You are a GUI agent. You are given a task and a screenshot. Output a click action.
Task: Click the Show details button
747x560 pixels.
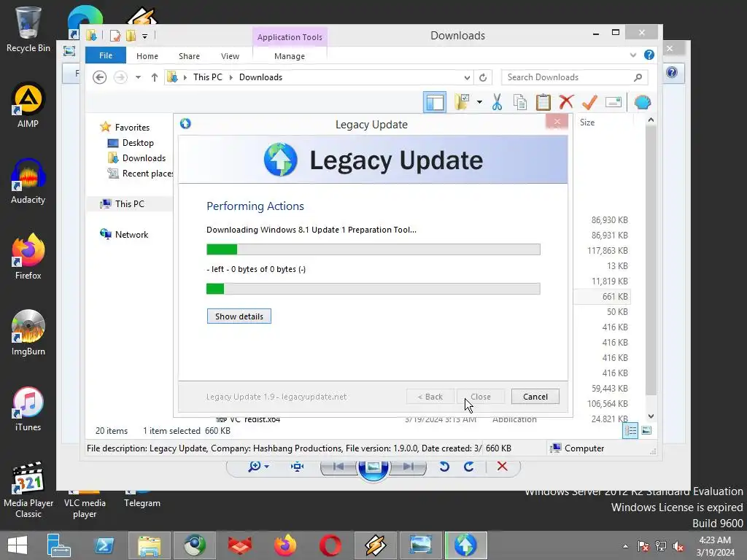239,316
